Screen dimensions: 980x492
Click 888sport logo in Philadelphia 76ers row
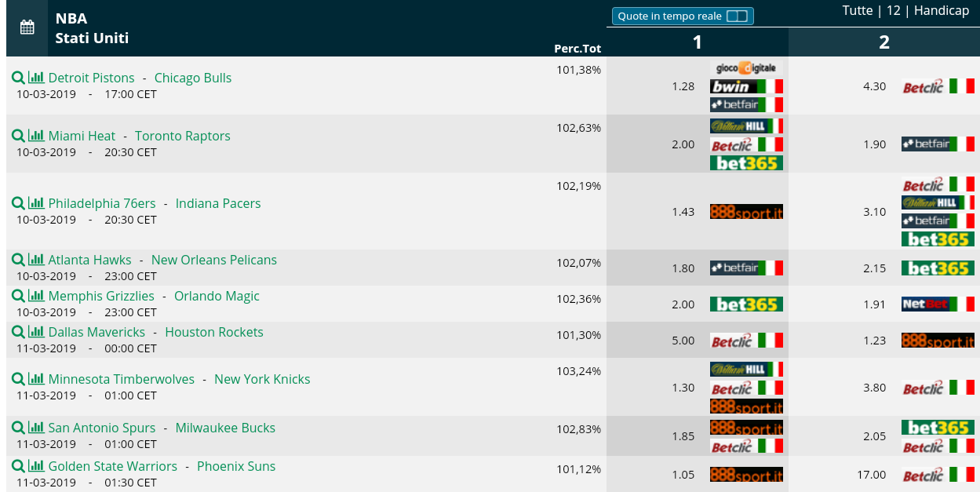(746, 212)
